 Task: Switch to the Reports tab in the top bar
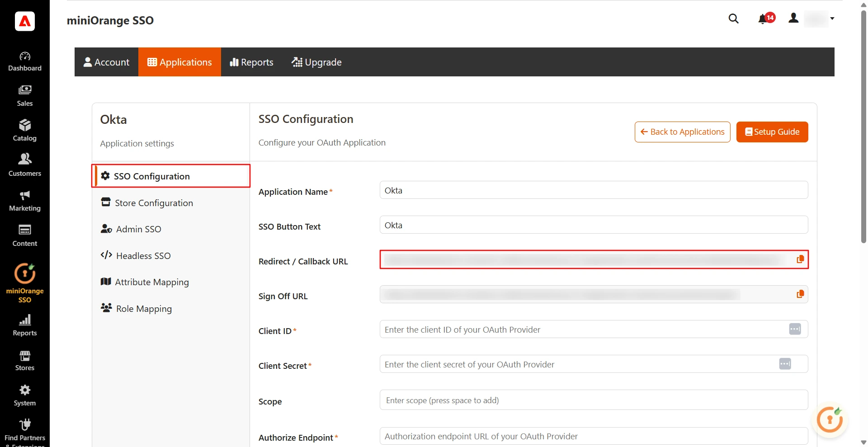pyautogui.click(x=252, y=62)
